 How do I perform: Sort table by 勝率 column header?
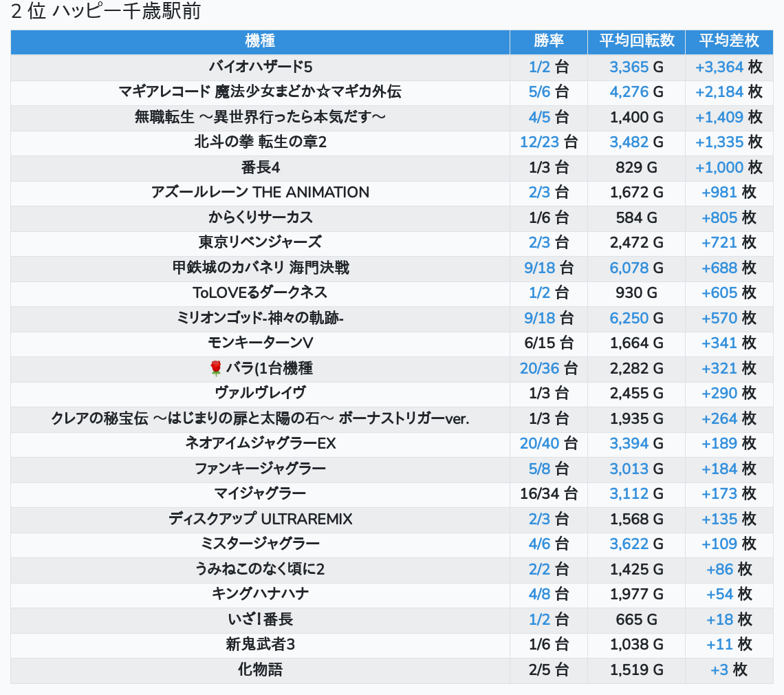[548, 41]
